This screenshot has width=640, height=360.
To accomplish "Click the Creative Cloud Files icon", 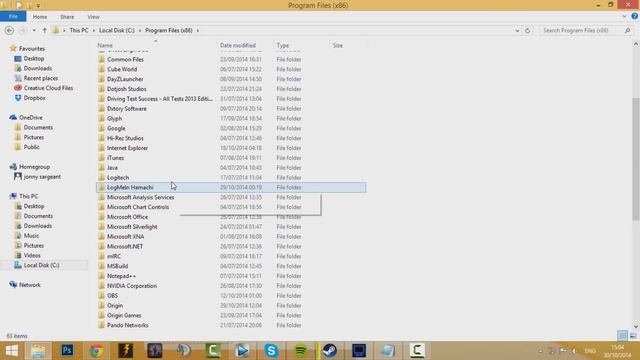I will [18, 88].
